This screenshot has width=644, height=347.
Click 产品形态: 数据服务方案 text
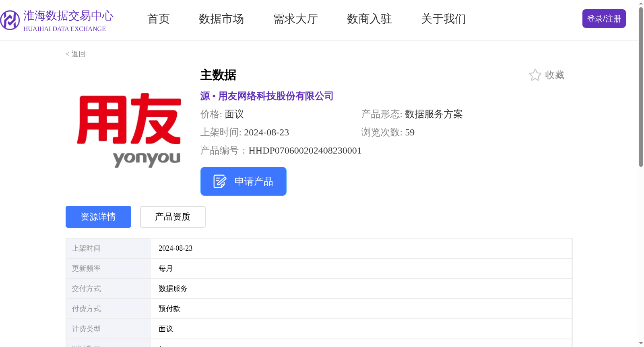point(412,114)
